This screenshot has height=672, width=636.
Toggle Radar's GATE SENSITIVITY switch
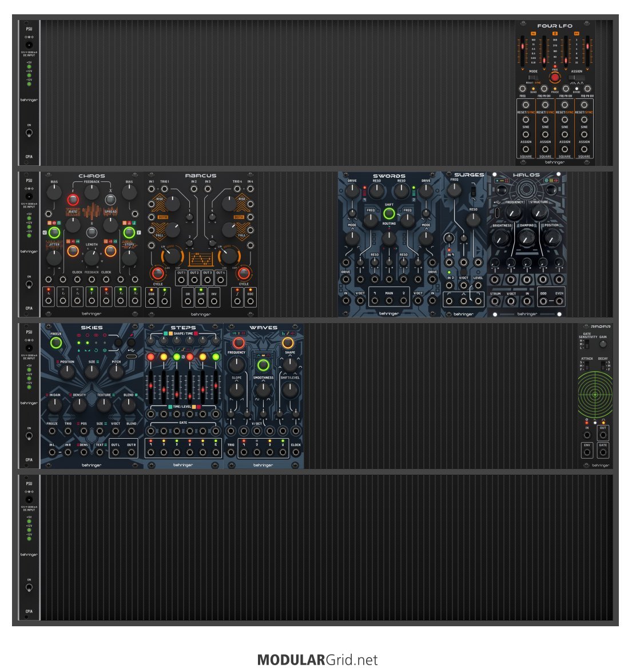587,344
